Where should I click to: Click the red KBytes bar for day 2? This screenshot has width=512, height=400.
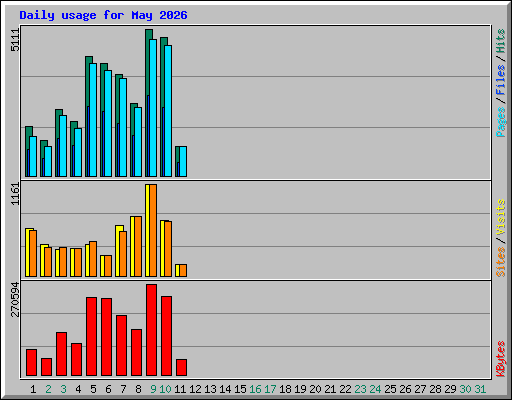[x=46, y=367]
